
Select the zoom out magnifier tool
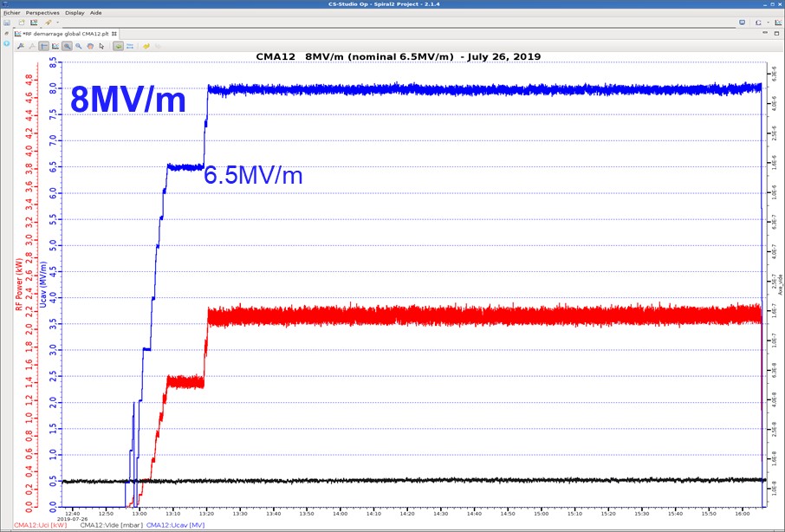click(79, 46)
